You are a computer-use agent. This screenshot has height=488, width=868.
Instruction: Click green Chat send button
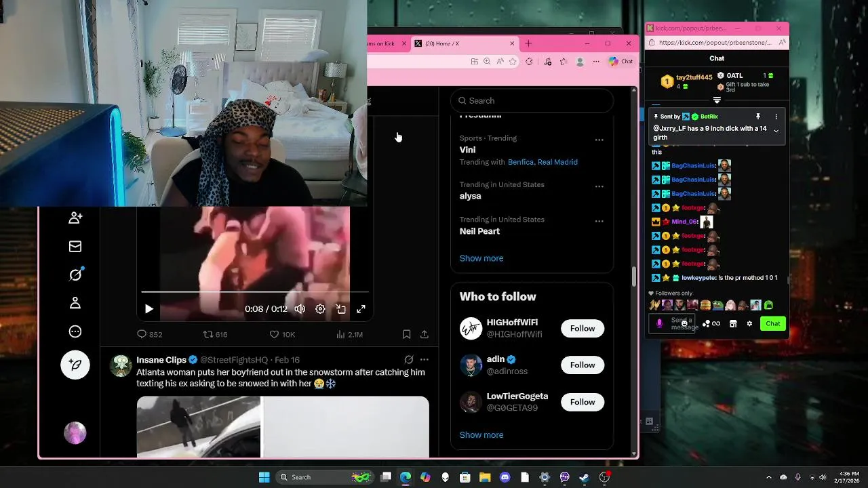(773, 324)
